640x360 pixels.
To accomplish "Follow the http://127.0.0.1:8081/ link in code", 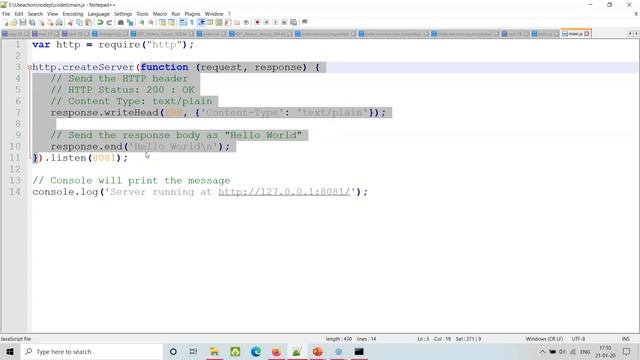I will [284, 192].
